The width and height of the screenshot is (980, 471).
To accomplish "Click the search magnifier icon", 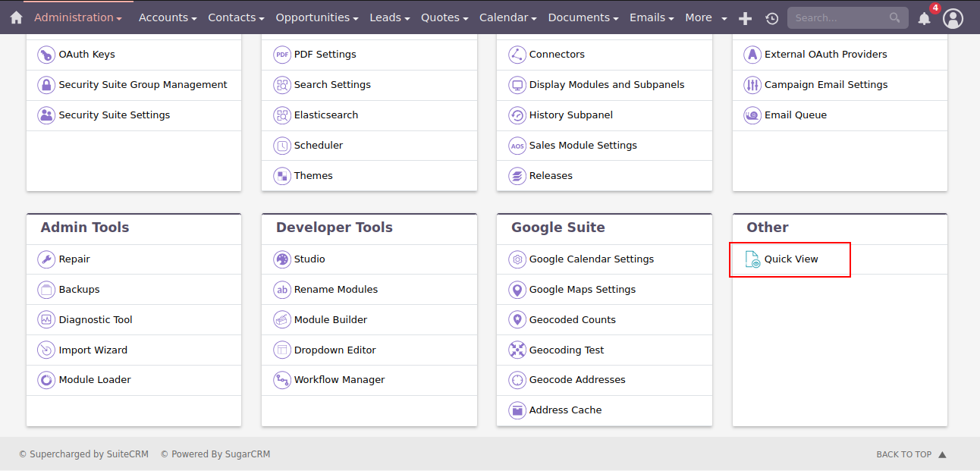I will tap(895, 17).
